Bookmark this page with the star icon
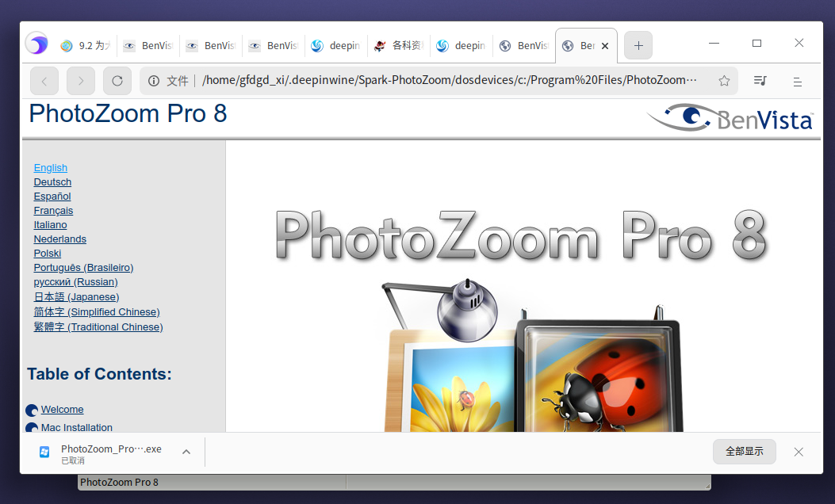 (x=723, y=81)
